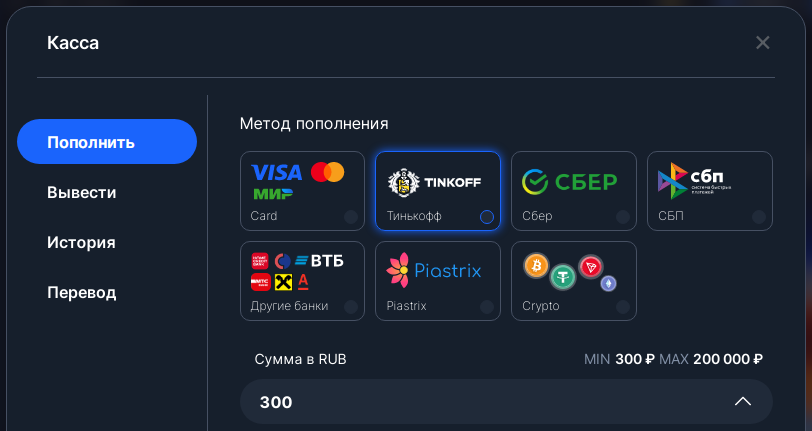This screenshot has height=431, width=812.
Task: Open the Перевод section
Action: (81, 293)
